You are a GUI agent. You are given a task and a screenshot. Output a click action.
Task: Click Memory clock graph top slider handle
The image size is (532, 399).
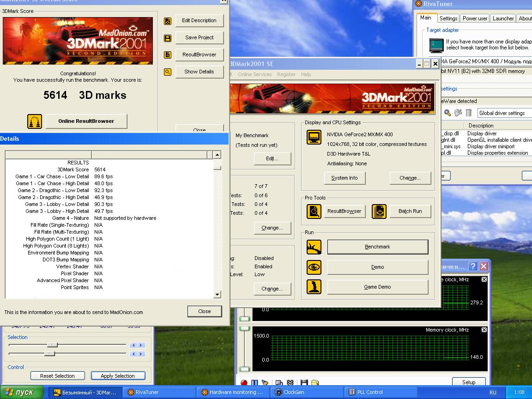pyautogui.click(x=244, y=328)
